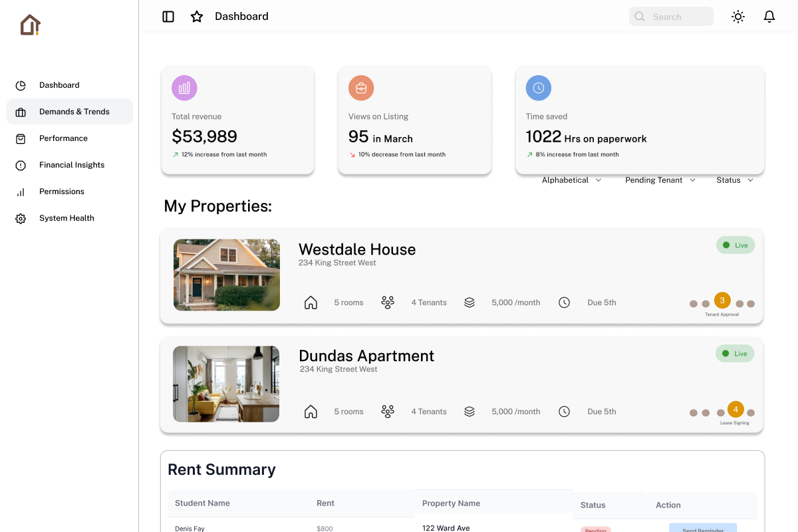Click the rent layers icon on Dundas Apartment
The width and height of the screenshot is (798, 532).
pyautogui.click(x=469, y=412)
